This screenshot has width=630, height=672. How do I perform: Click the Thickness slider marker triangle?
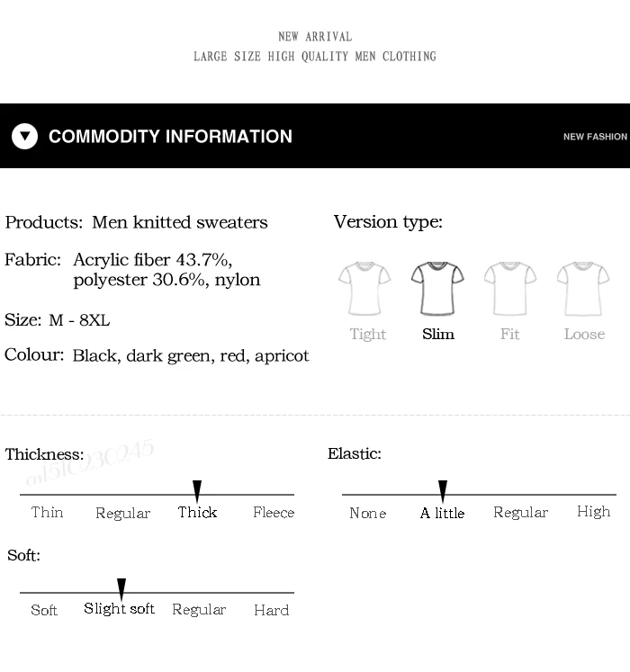click(197, 491)
